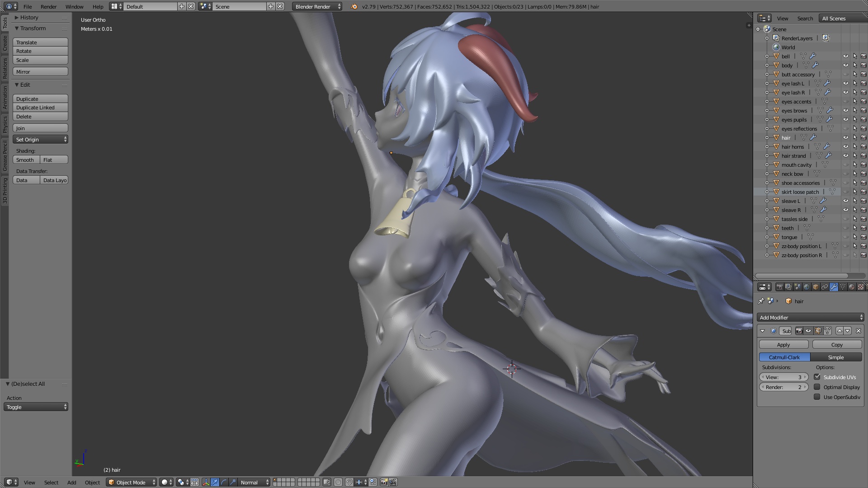The image size is (868, 488).
Task: Click the OpenGL render animation clapper icon
Action: [393, 482]
